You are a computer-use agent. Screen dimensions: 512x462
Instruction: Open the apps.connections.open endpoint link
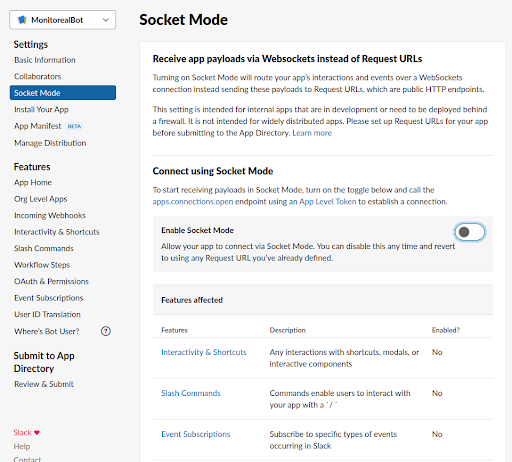coord(193,202)
